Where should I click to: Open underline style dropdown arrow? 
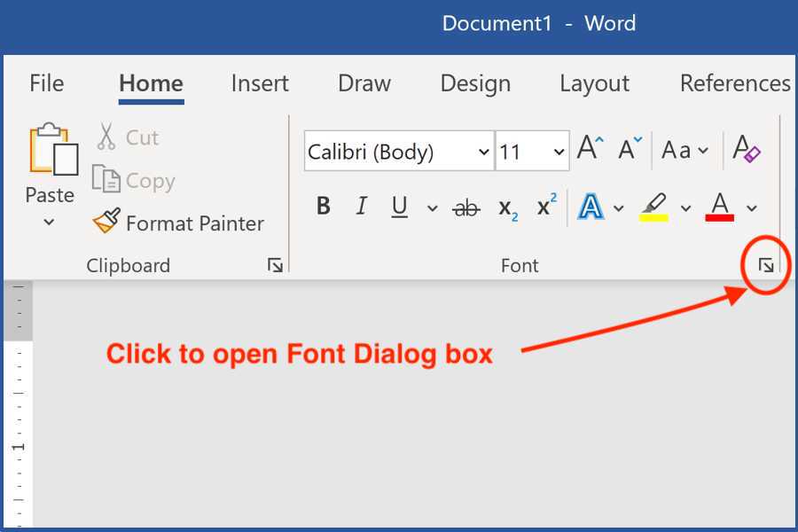click(x=432, y=207)
